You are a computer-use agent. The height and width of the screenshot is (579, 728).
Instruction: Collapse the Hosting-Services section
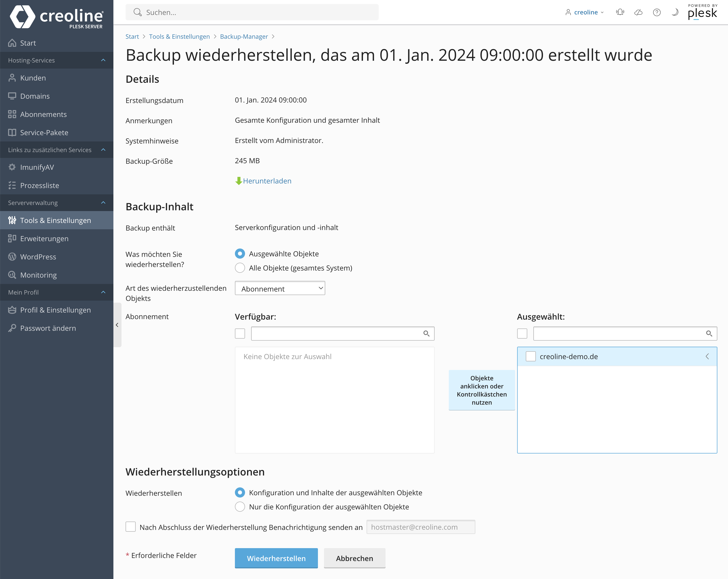point(103,60)
